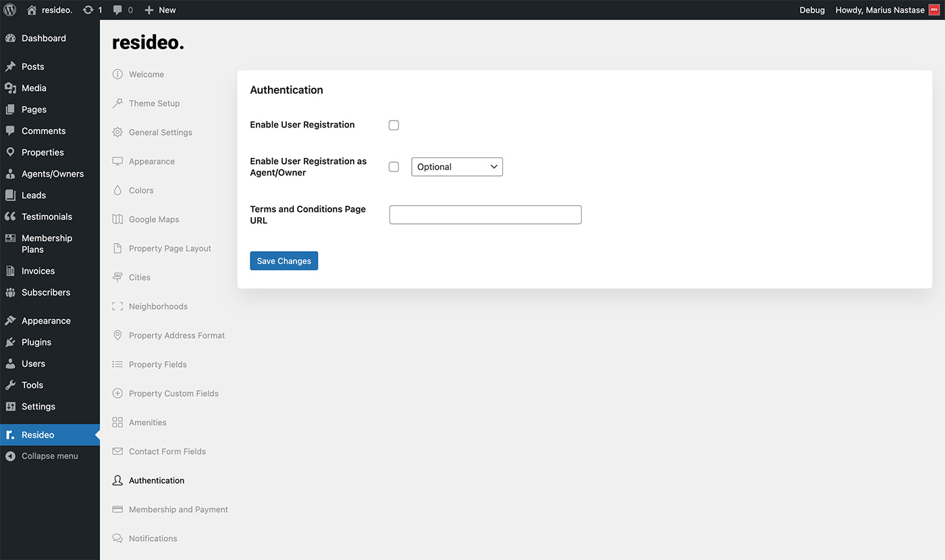Screen dimensions: 945x560
Task: Toggle Enable User Registration as Agent/Owner checkbox
Action: (x=394, y=167)
